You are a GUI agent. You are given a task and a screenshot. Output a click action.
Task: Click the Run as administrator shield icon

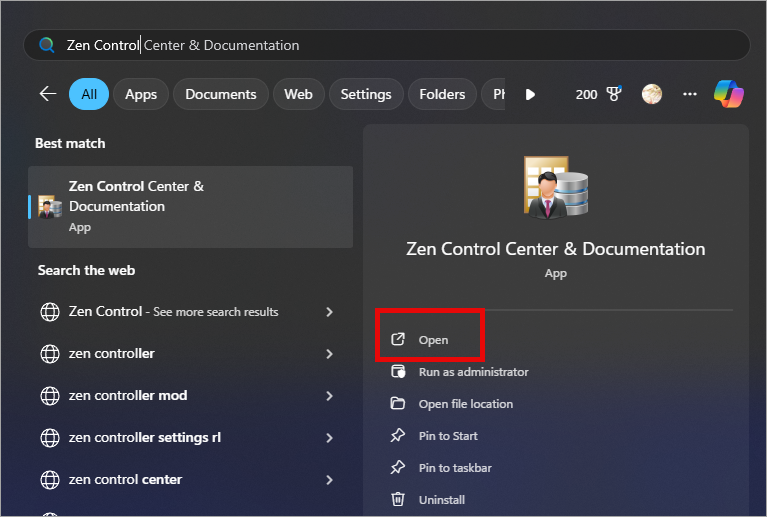click(398, 372)
